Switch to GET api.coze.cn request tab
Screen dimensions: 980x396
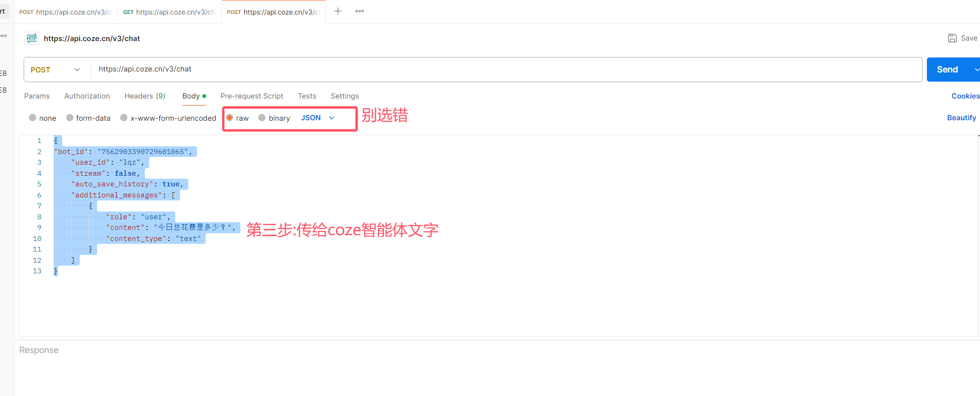coord(169,12)
